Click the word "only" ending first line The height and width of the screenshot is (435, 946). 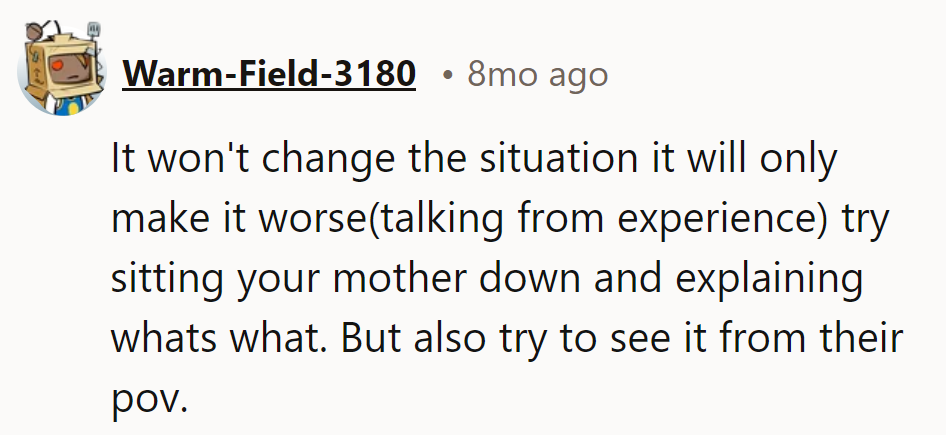(798, 159)
